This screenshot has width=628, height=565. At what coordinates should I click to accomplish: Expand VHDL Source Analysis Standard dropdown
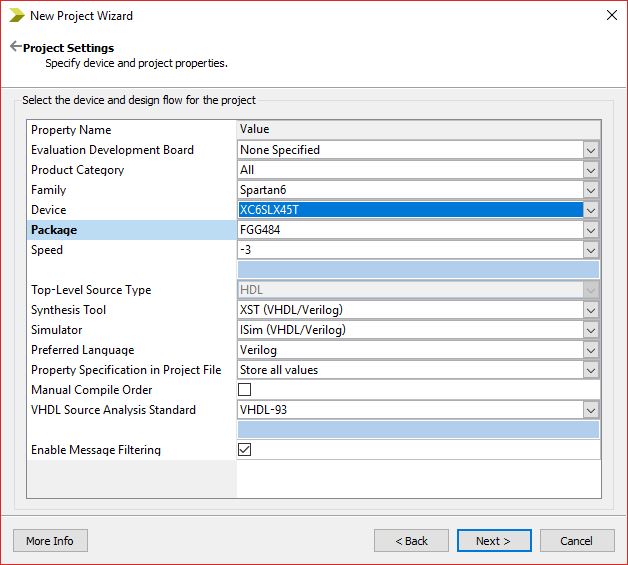tap(591, 410)
